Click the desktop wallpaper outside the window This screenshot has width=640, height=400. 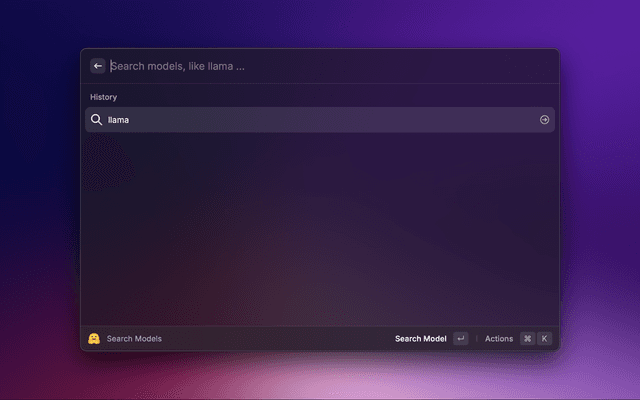(x=600, y=200)
